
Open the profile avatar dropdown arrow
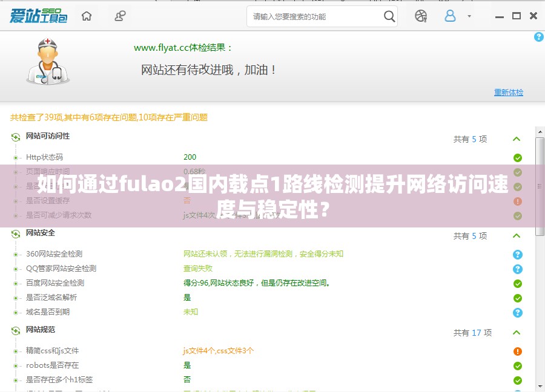469,16
